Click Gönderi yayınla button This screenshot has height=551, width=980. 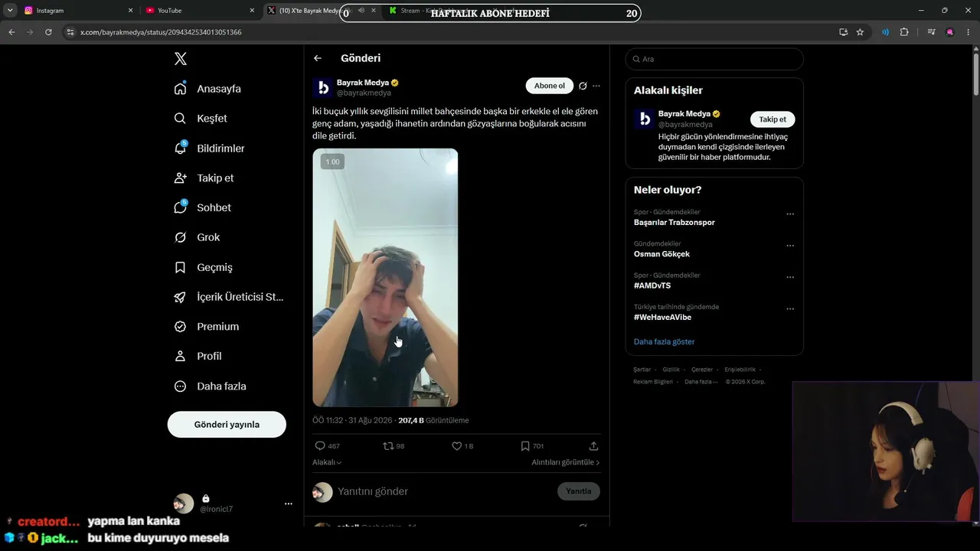227,425
